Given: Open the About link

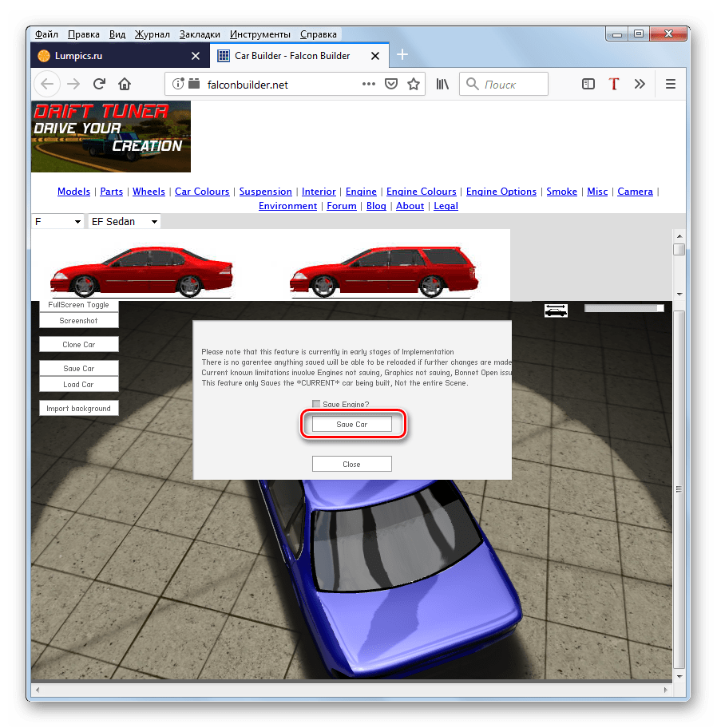Looking at the screenshot, I should [x=410, y=206].
